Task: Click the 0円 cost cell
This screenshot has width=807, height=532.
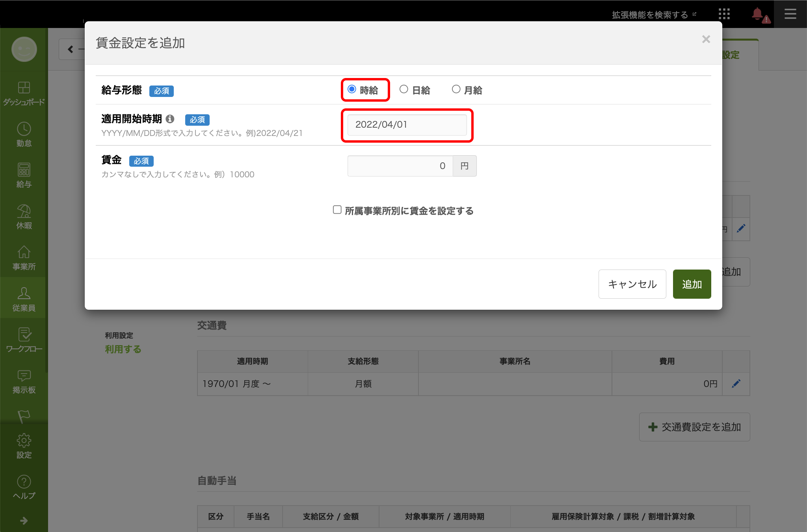Action: [x=667, y=384]
